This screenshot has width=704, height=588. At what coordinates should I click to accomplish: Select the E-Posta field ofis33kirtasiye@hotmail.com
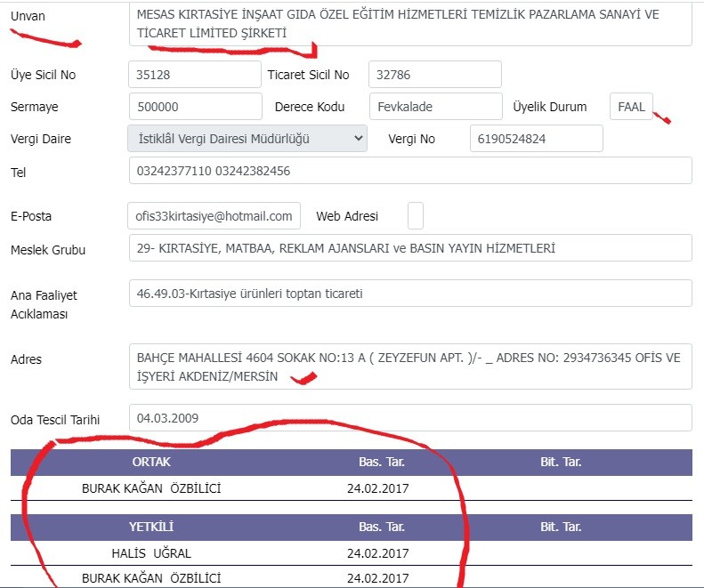click(x=214, y=216)
